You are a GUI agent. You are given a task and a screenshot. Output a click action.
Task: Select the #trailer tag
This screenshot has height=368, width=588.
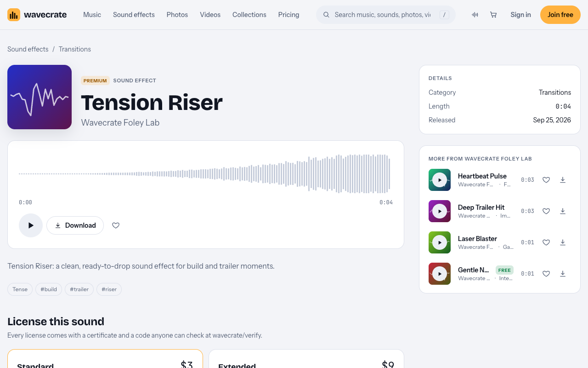79,289
